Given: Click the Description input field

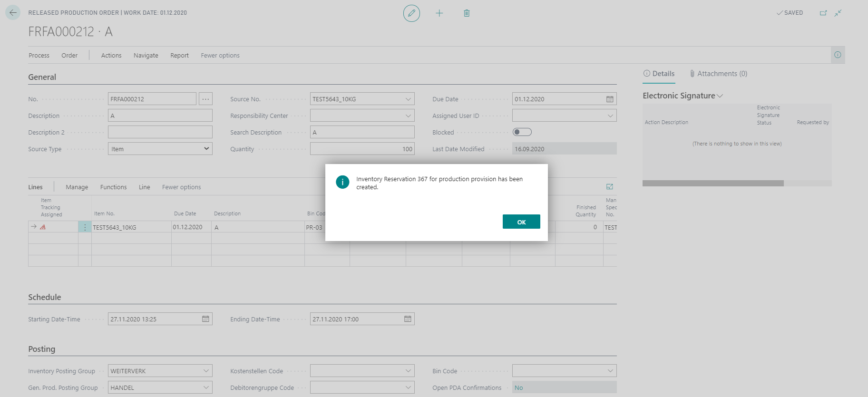Looking at the screenshot, I should tap(160, 116).
